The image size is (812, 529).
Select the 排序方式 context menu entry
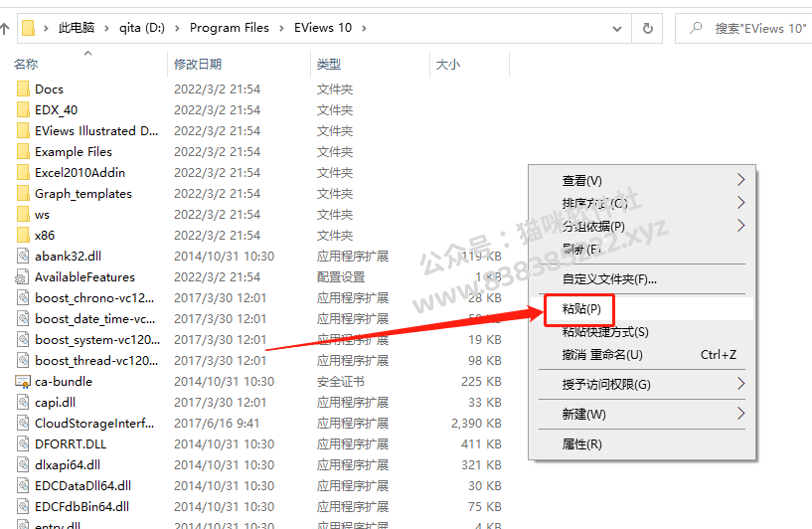click(642, 203)
